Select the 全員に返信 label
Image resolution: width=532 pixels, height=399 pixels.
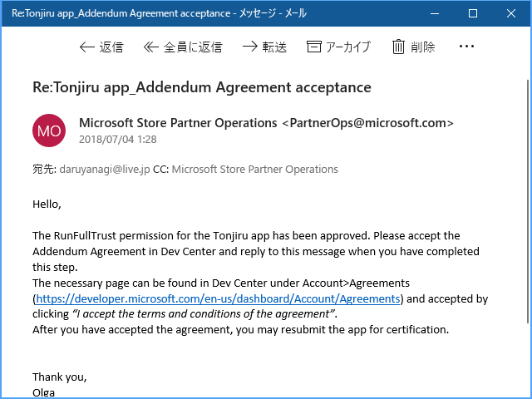click(193, 47)
